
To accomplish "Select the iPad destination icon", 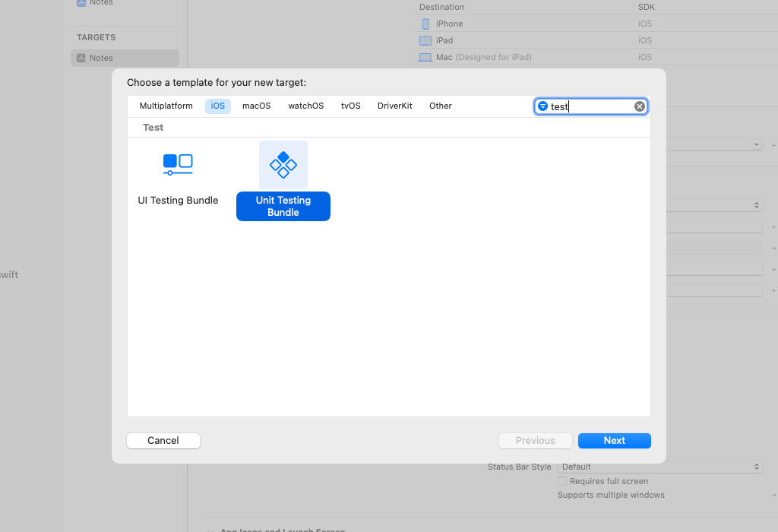I will pyautogui.click(x=425, y=40).
